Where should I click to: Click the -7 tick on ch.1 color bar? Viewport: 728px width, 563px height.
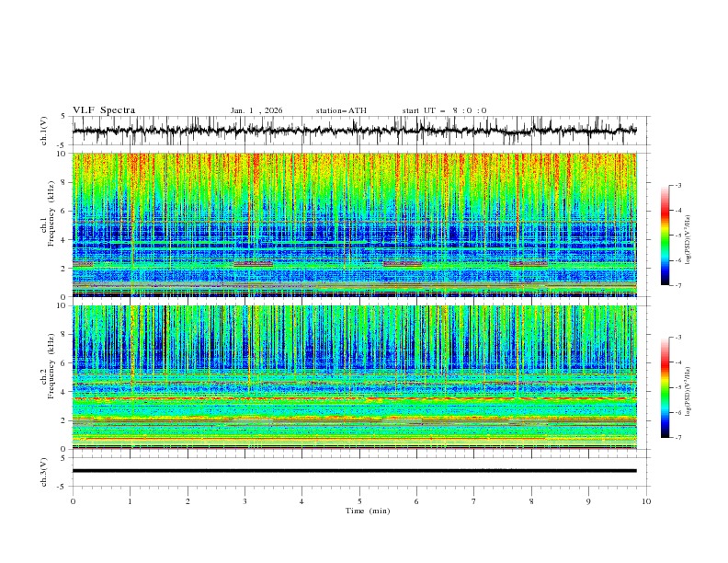[678, 285]
